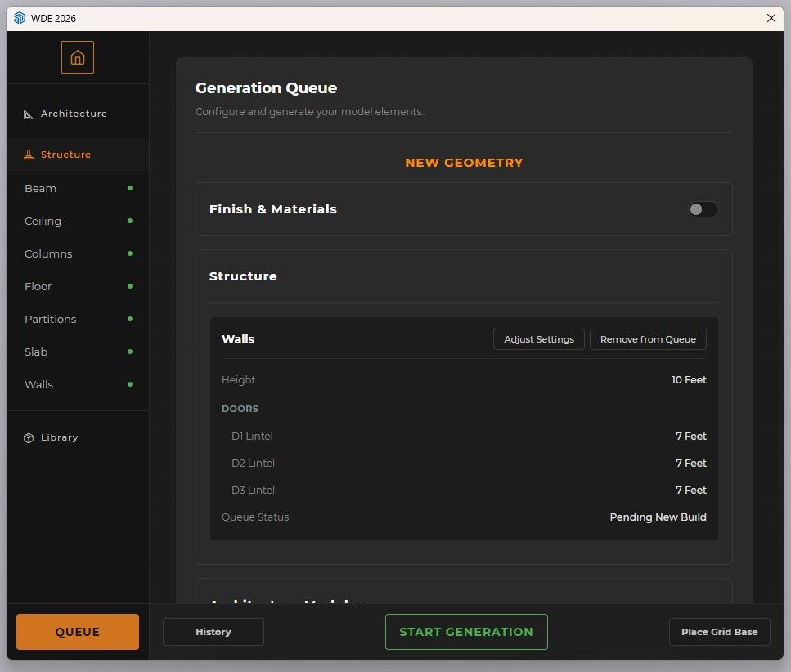
Task: Click the Height label
Action: 239,379
